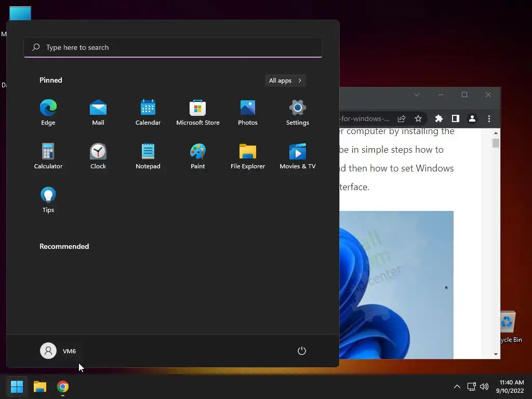Launch Paint
The width and height of the screenshot is (532, 399).
click(198, 156)
